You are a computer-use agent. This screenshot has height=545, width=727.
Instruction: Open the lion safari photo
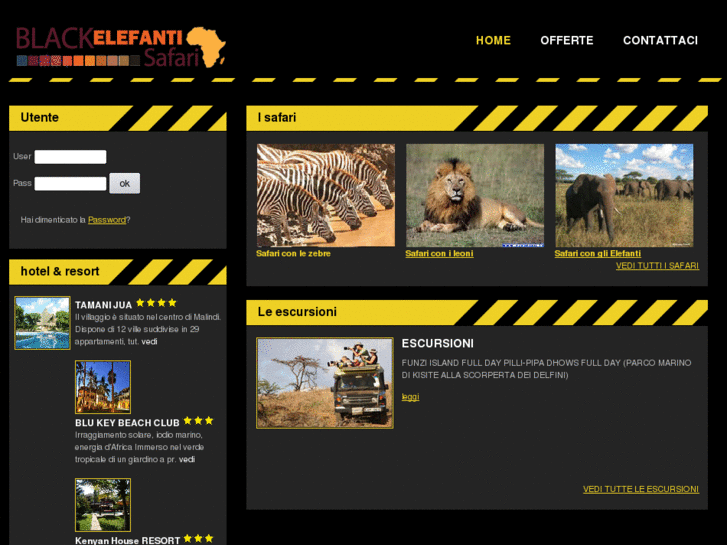point(475,195)
